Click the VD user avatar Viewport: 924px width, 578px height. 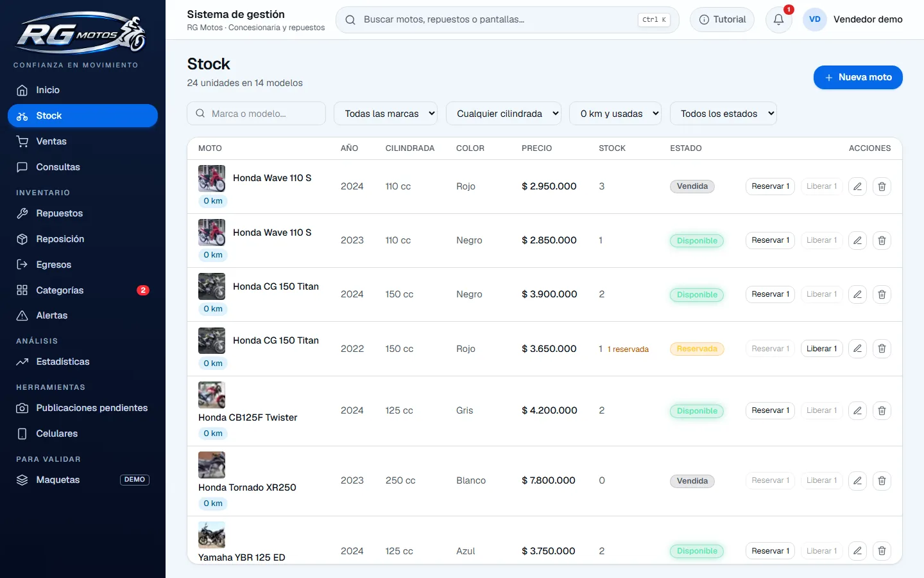[x=815, y=19]
